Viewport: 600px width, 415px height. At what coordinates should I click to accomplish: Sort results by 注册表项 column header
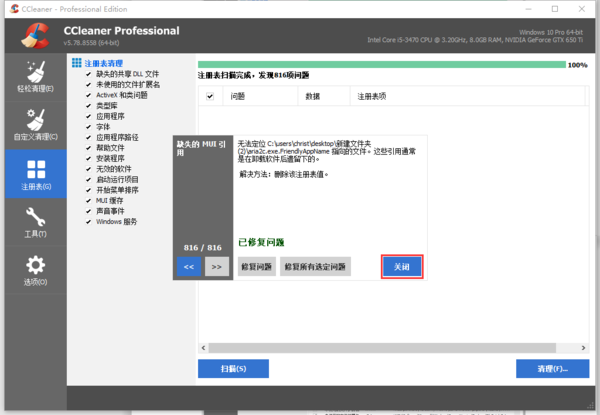click(x=371, y=97)
